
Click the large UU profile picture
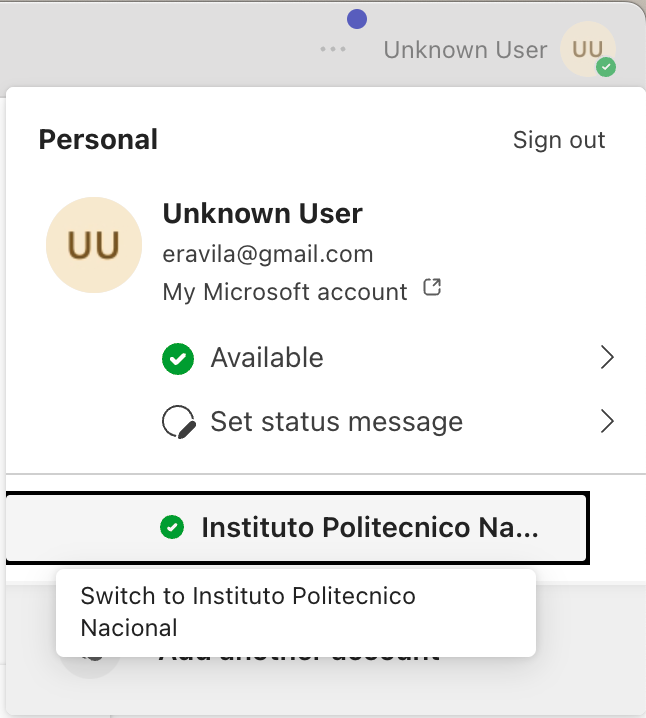click(x=93, y=245)
